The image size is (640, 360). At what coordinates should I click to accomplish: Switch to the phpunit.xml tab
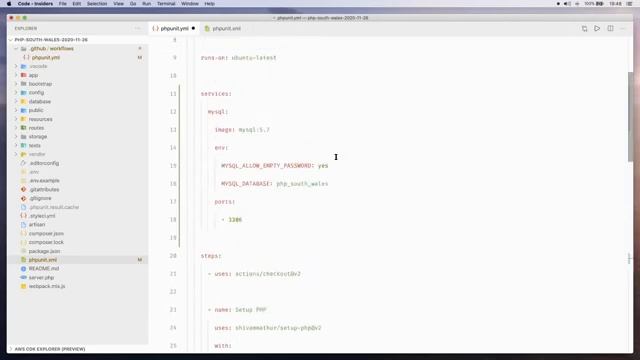tap(223, 29)
